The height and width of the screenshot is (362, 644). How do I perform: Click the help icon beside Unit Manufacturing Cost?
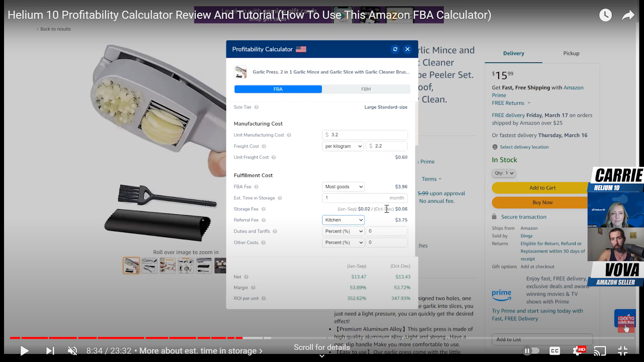coord(289,135)
